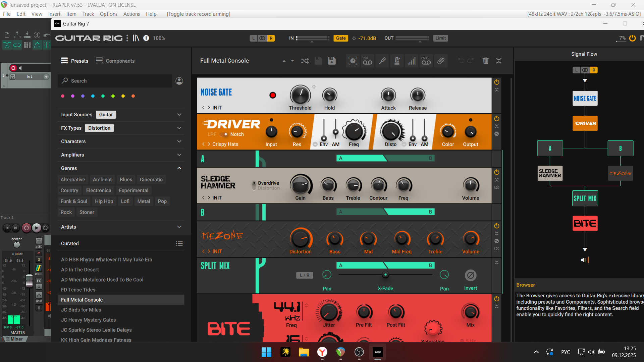Enable the Limit output limiter
Image resolution: width=644 pixels, height=362 pixels.
coord(440,38)
